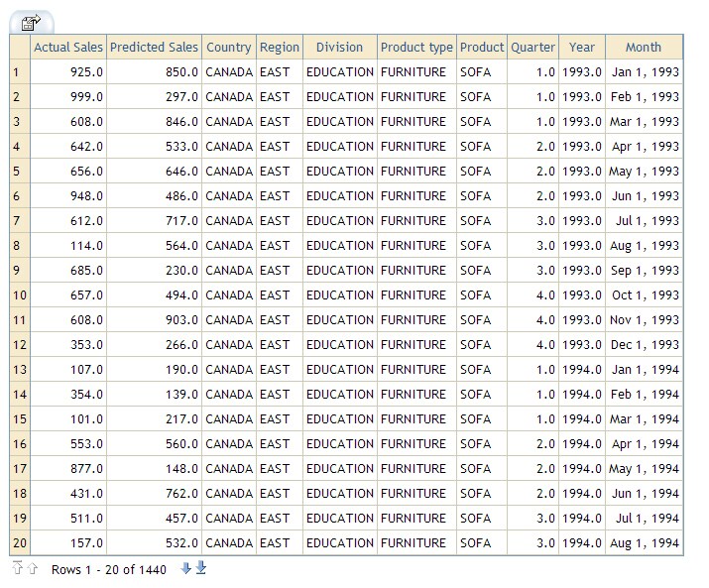
Task: Select Actual Sales cell 553.0
Action: 68,443
